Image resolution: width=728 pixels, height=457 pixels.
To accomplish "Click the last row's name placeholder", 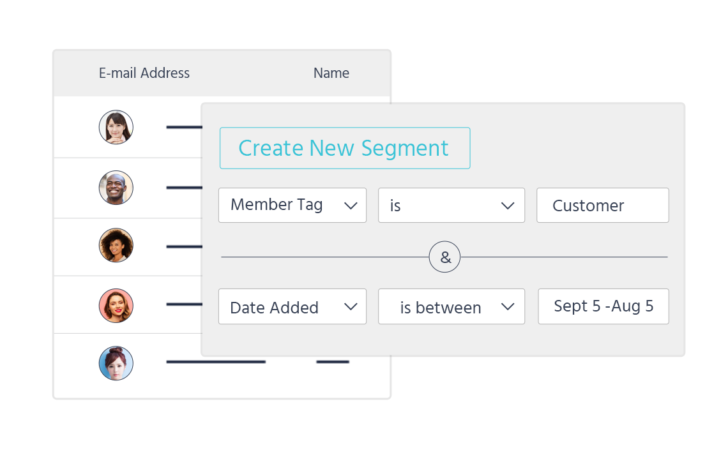I will pos(332,362).
